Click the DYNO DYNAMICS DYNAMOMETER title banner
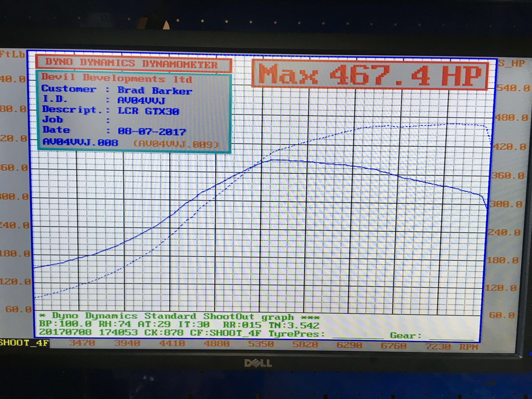Viewport: 532px width, 399px height. click(134, 64)
